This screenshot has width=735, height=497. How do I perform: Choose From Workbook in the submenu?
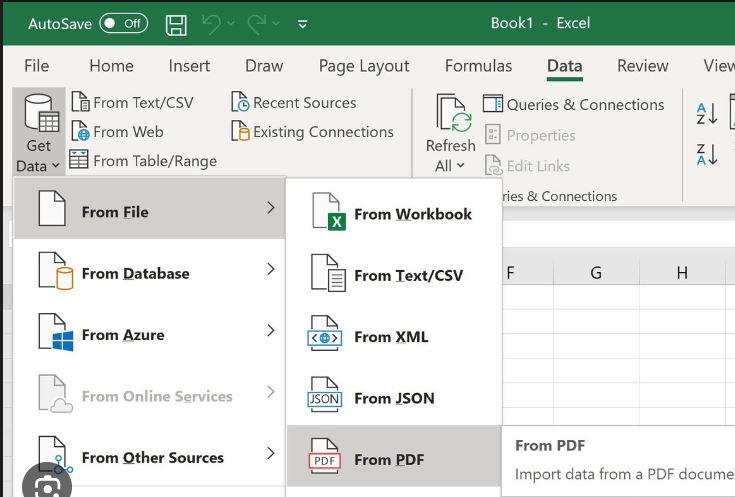pyautogui.click(x=394, y=214)
